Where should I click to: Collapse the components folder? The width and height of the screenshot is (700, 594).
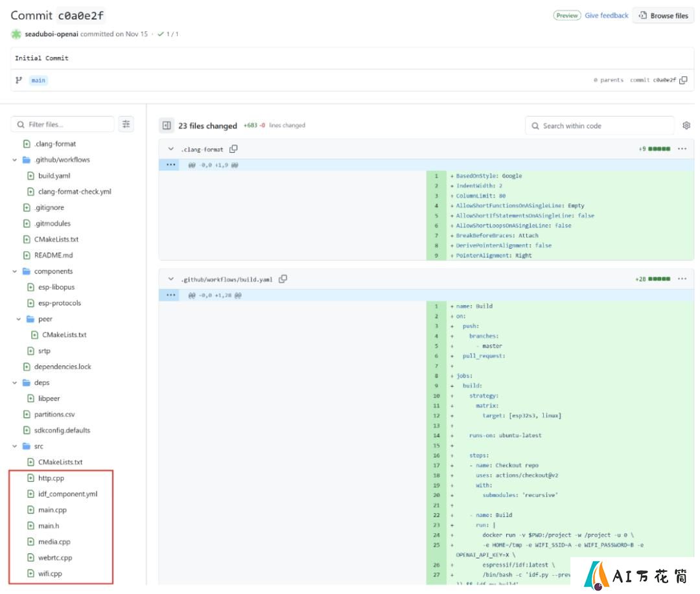(x=14, y=271)
